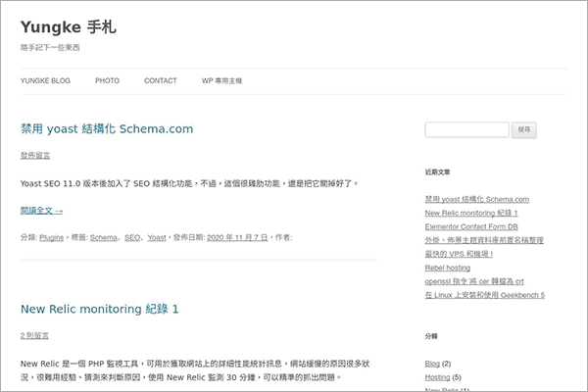The image size is (588, 392).
Task: Click the 搜尋 search button
Action: (524, 129)
